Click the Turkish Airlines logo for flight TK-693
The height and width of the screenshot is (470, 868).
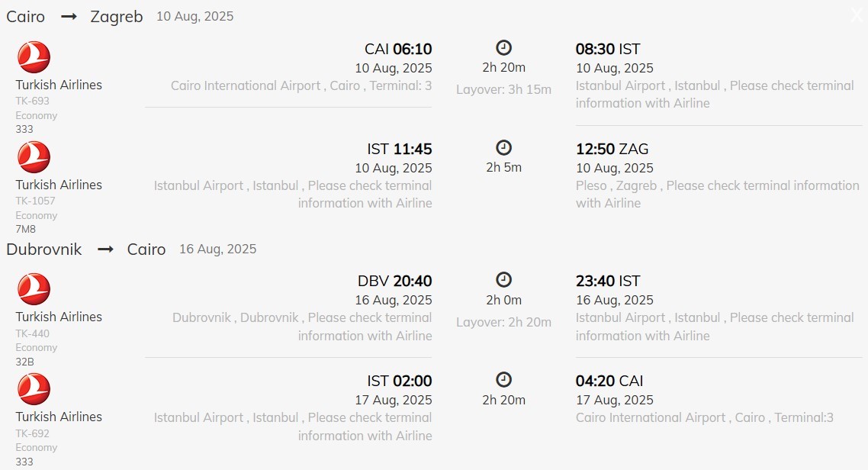[34, 57]
